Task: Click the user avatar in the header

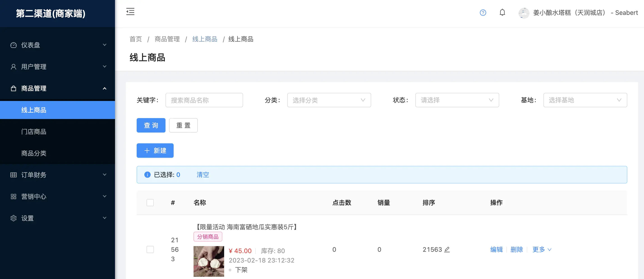Action: point(524,13)
